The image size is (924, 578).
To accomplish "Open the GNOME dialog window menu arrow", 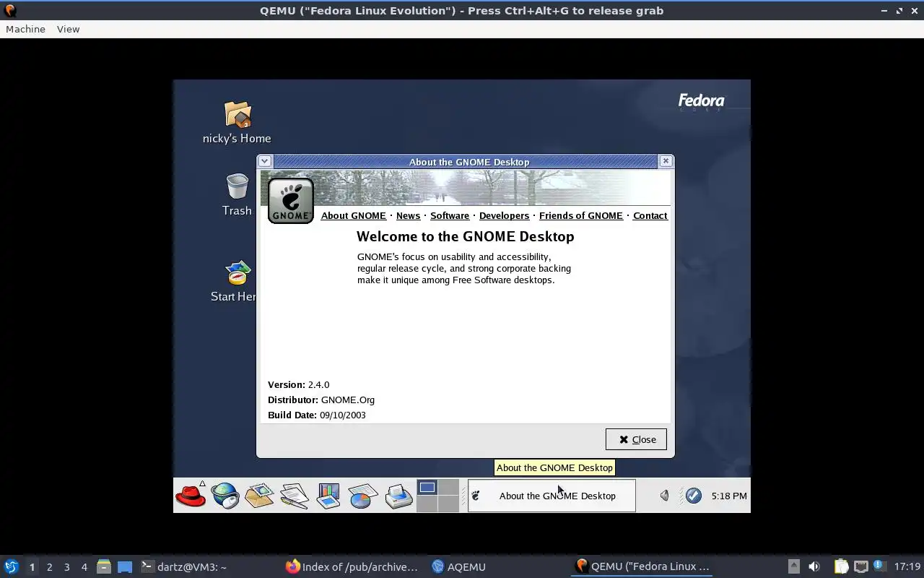I will (264, 161).
